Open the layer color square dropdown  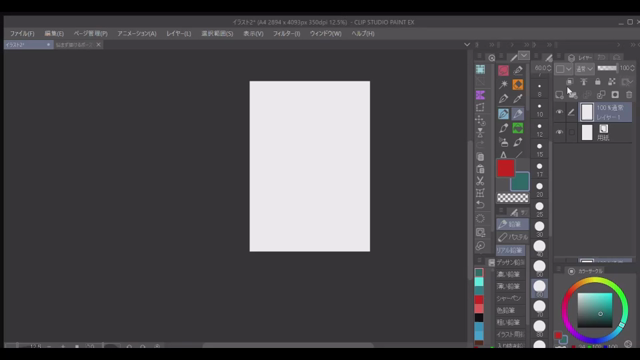(564, 69)
